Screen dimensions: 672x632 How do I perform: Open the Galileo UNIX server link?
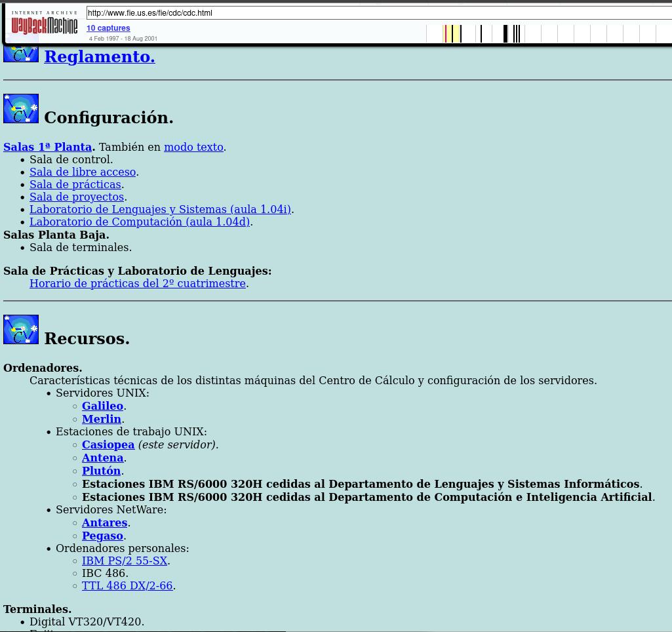[x=102, y=406]
